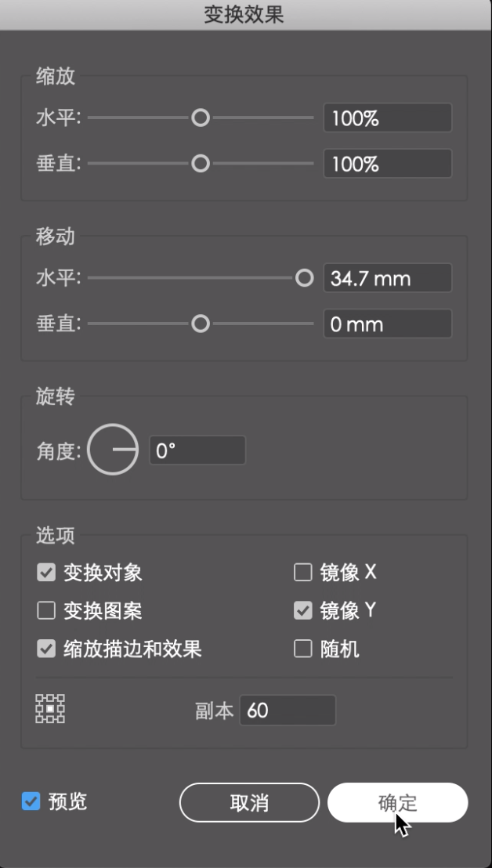Toggle the 缩放描边和效果 checkbox

pyautogui.click(x=46, y=649)
